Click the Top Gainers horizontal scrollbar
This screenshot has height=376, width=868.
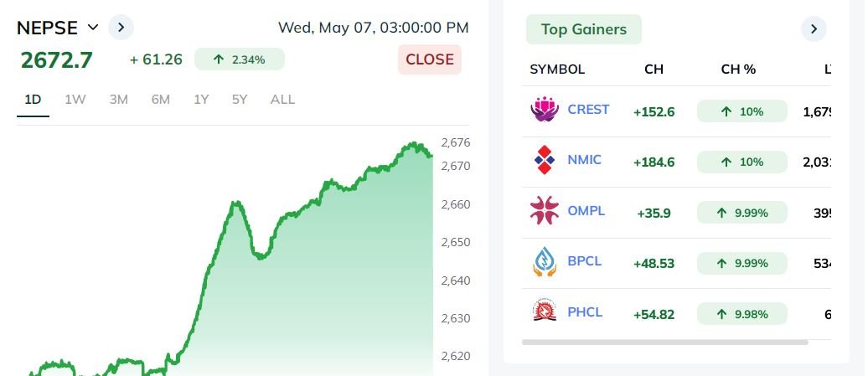(x=665, y=343)
